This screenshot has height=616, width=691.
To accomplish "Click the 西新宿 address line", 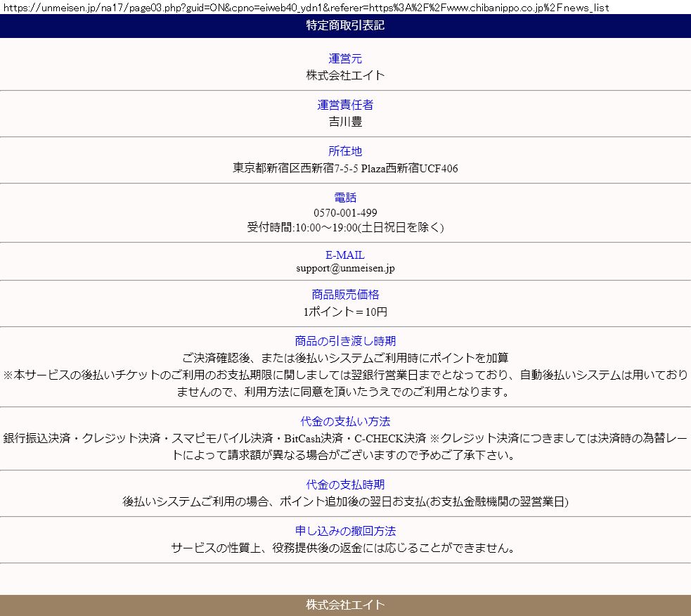I will click(x=345, y=168).
